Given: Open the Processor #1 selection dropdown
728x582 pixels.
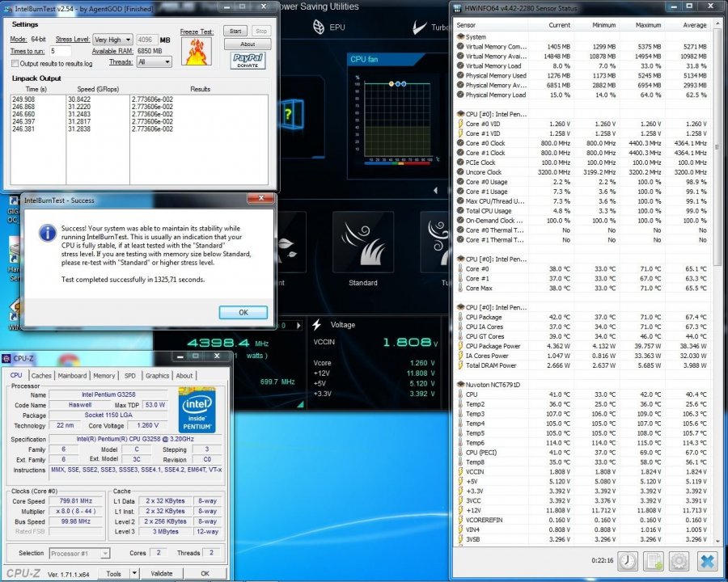Looking at the screenshot, I should tap(79, 553).
